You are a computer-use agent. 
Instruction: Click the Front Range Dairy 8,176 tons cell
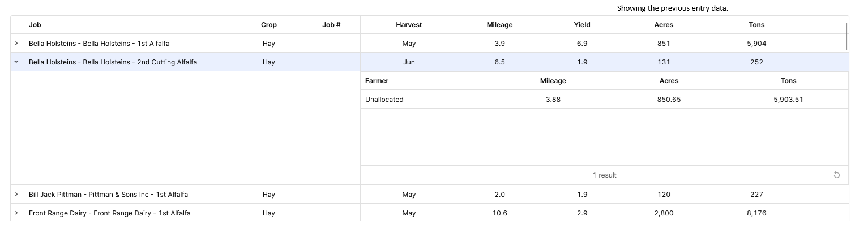point(756,213)
